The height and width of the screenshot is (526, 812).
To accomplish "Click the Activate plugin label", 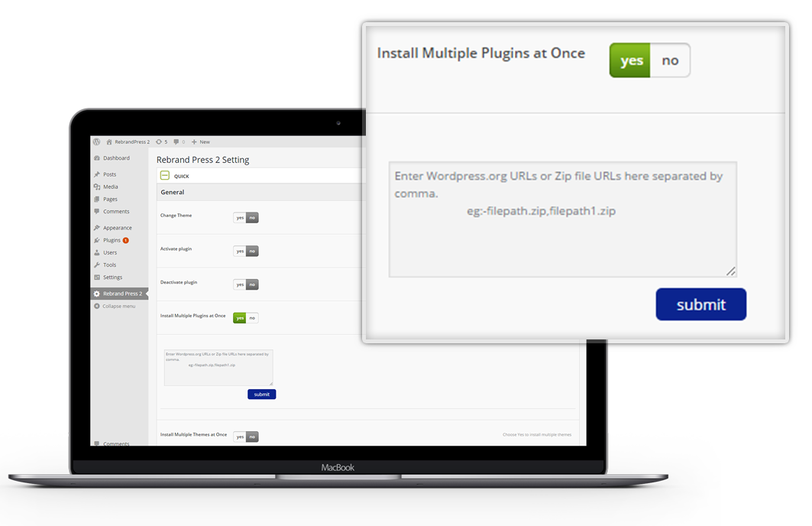I will [176, 248].
